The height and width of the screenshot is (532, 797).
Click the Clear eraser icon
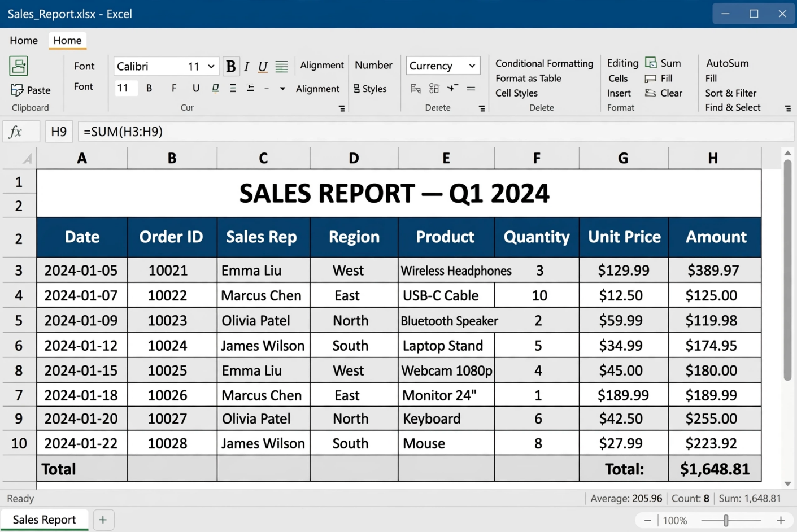[x=651, y=93]
